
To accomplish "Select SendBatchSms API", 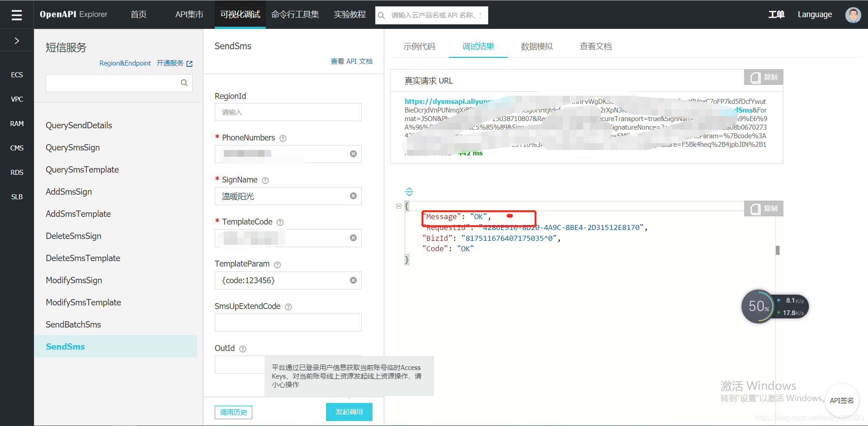I will pyautogui.click(x=73, y=324).
